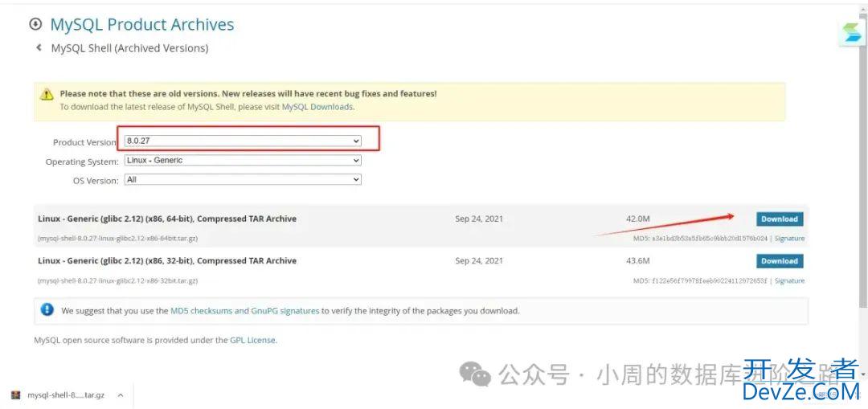Click the back arrow before MySQL Shell (Archived Versions)
The height and width of the screenshot is (409, 868).
[x=39, y=48]
